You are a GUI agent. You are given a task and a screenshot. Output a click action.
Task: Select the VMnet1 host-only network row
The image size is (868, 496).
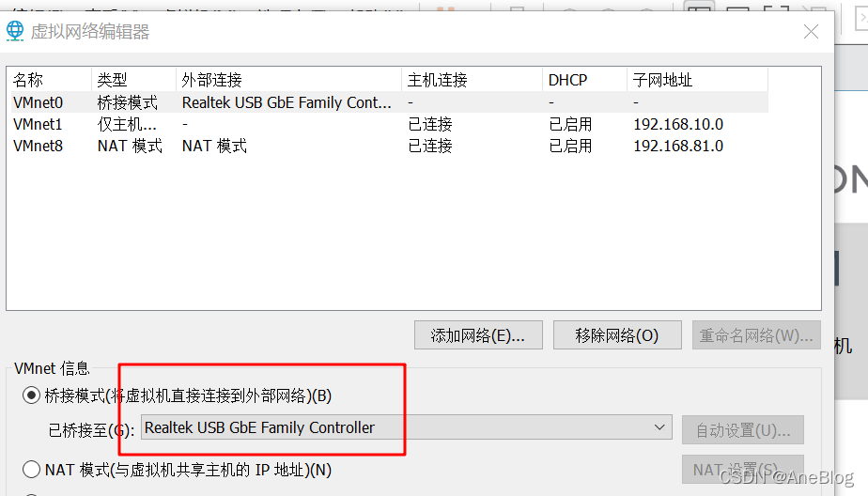tap(390, 124)
